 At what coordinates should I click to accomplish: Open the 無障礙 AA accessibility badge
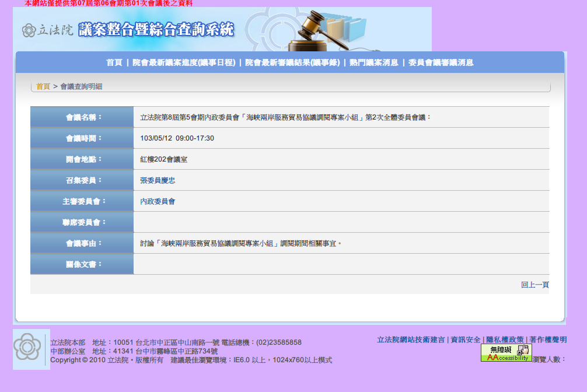[506, 353]
